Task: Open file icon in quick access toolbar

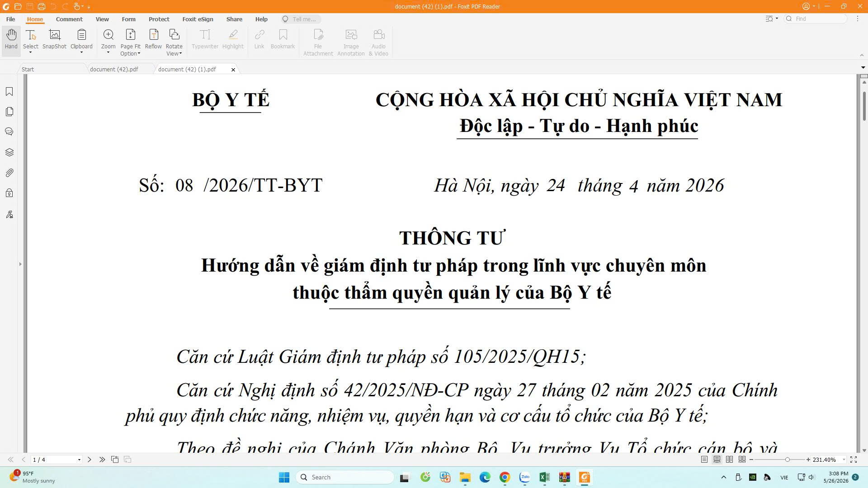Action: point(18,6)
